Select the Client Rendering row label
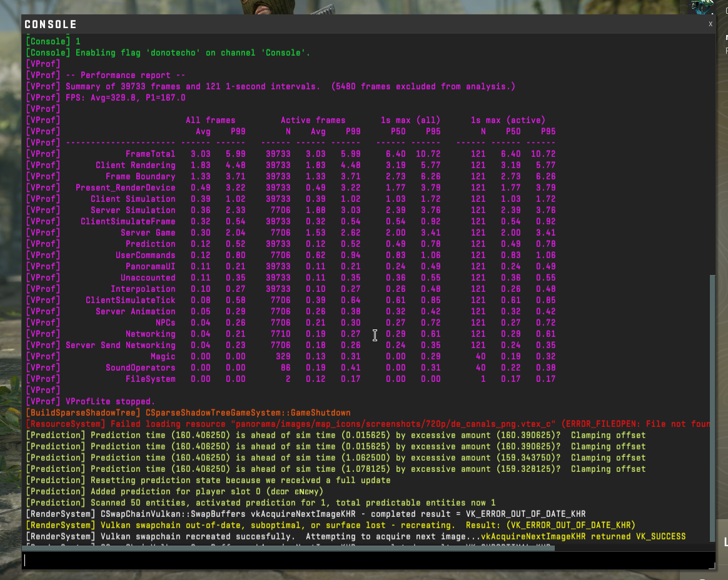Image resolution: width=728 pixels, height=580 pixels. click(136, 165)
